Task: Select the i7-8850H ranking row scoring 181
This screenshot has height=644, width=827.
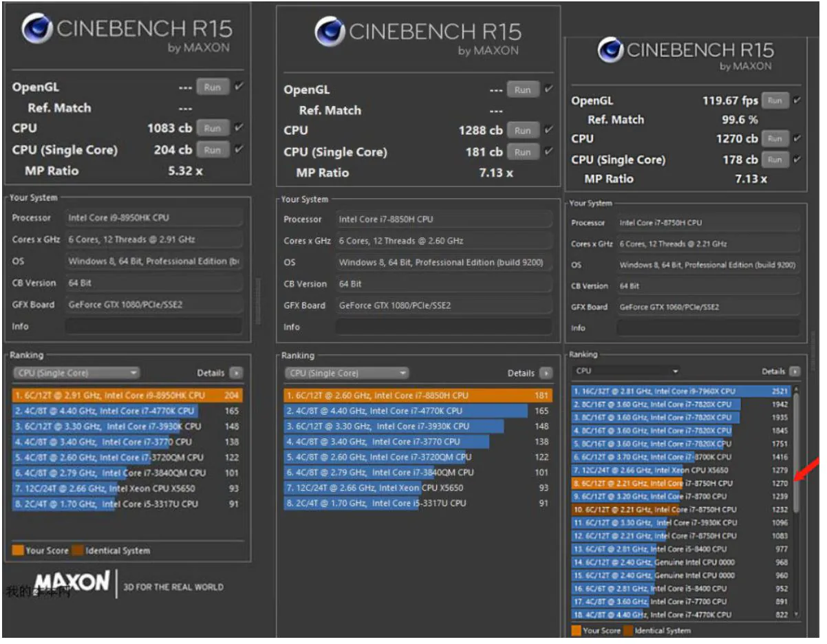Action: (x=418, y=396)
